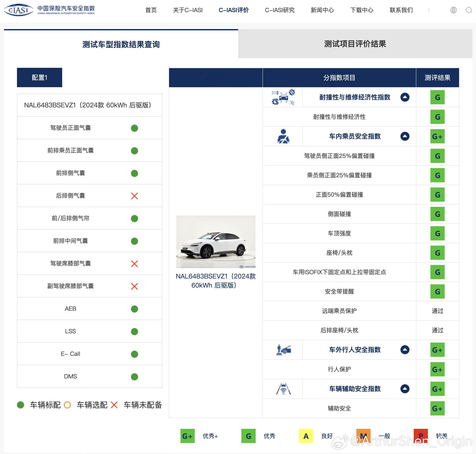
Task: Click green dot for 驾驶员正面气囊
Action: (x=134, y=128)
